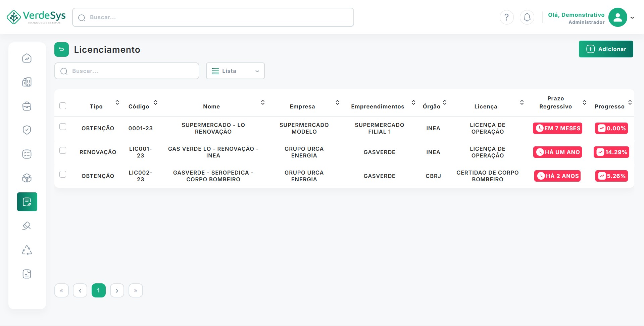Select the 3D box sidebar icon
The width and height of the screenshot is (644, 326).
pyautogui.click(x=27, y=178)
